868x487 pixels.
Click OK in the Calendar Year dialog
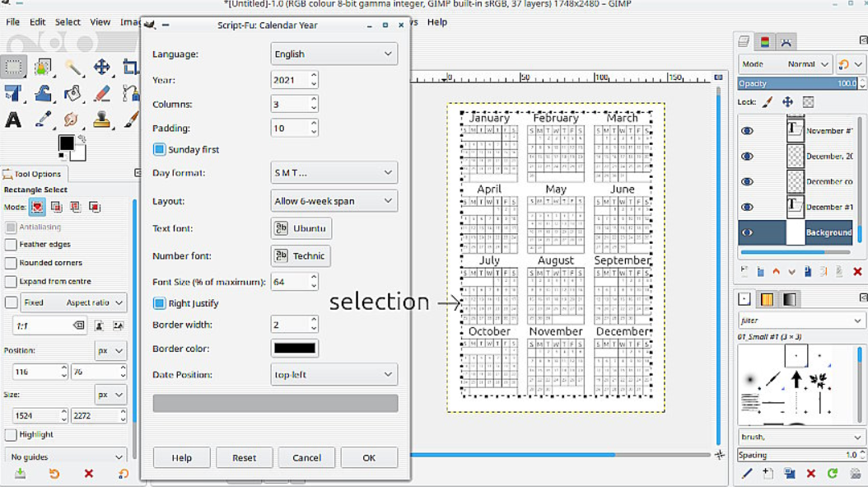pyautogui.click(x=369, y=457)
